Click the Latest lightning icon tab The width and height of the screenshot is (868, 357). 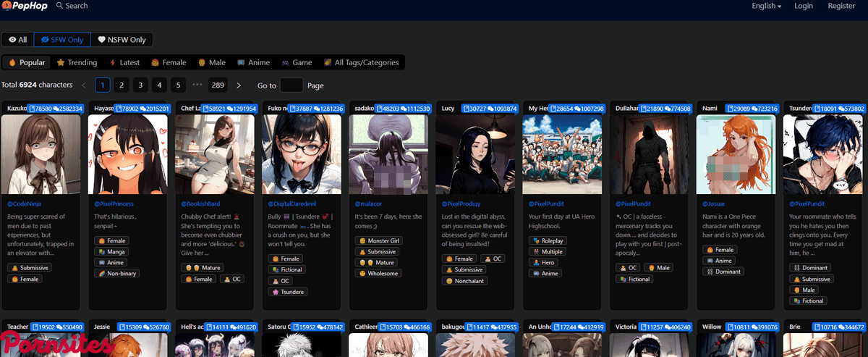tap(124, 63)
